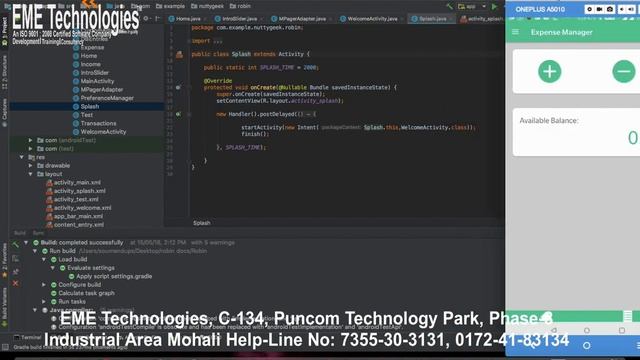Click the Make Project hammer icon in top toolbar
This screenshot has width=640, height=360.
point(449,7)
